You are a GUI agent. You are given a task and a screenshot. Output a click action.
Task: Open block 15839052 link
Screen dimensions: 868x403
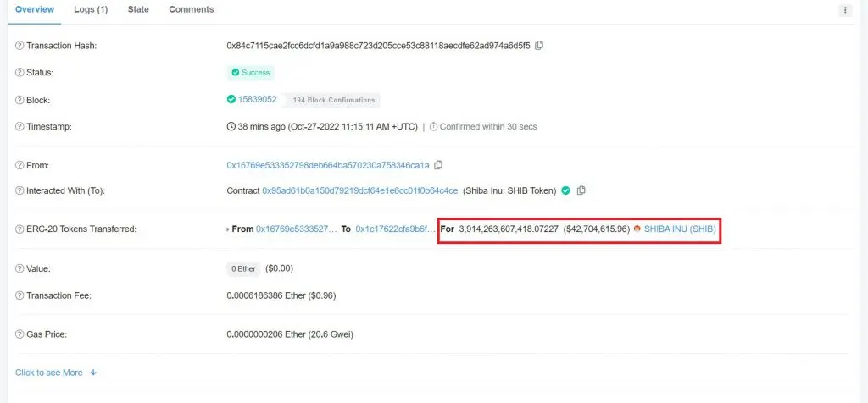258,100
